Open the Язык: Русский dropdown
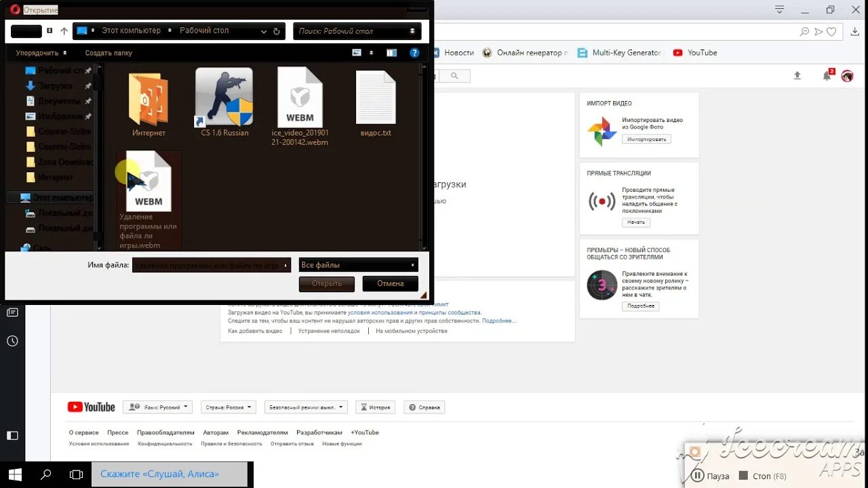Viewport: 868px width, 488px height. click(x=158, y=407)
